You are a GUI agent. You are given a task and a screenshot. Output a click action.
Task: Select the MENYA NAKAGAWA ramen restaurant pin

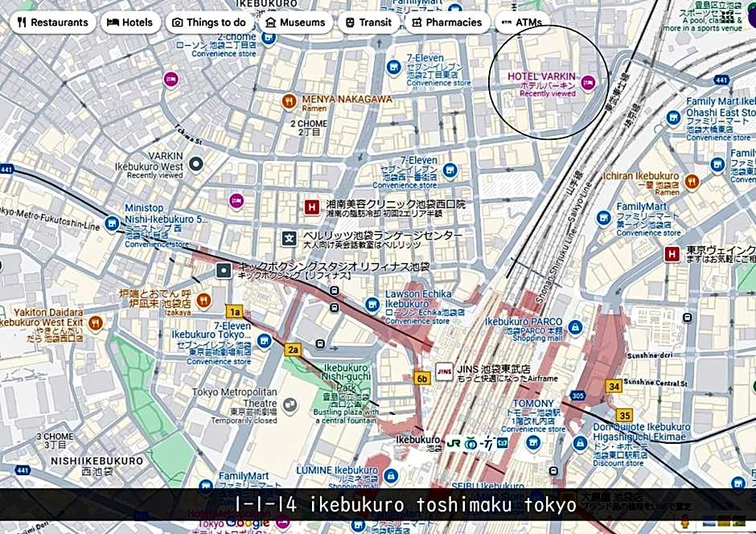pyautogui.click(x=290, y=101)
